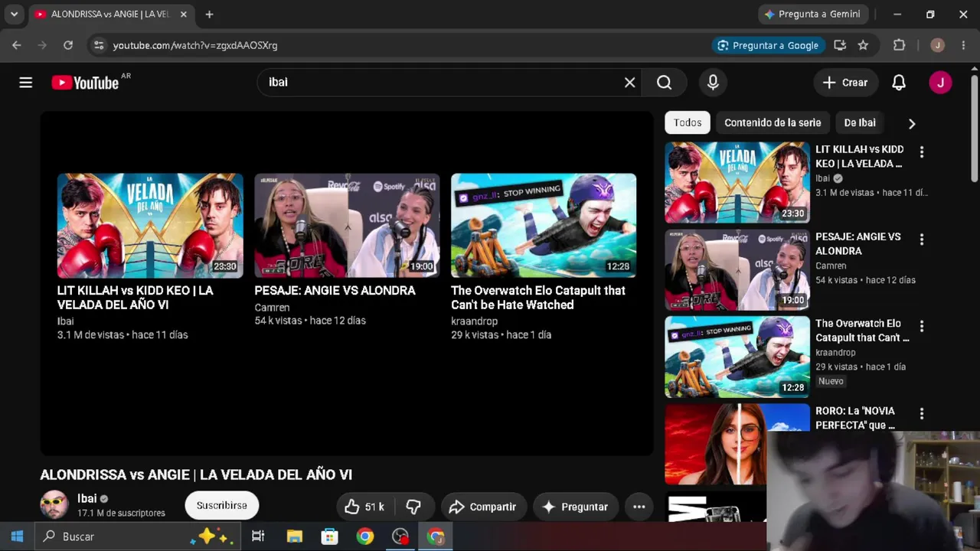Focus the browser address bar URL
Viewport: 980px width, 551px height.
click(x=195, y=45)
